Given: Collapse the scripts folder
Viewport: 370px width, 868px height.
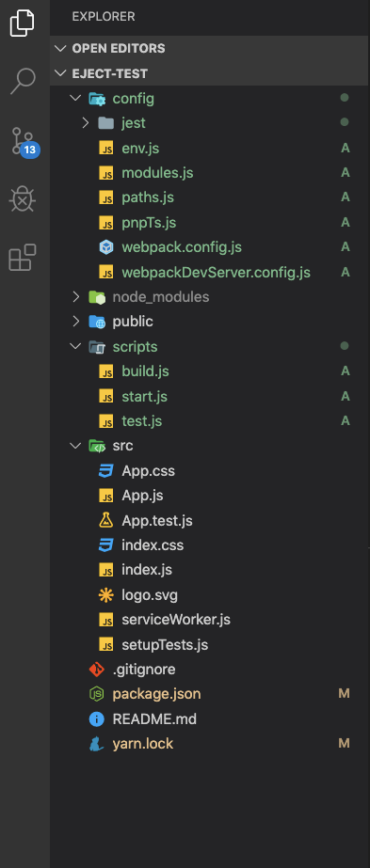Looking at the screenshot, I should [x=75, y=346].
